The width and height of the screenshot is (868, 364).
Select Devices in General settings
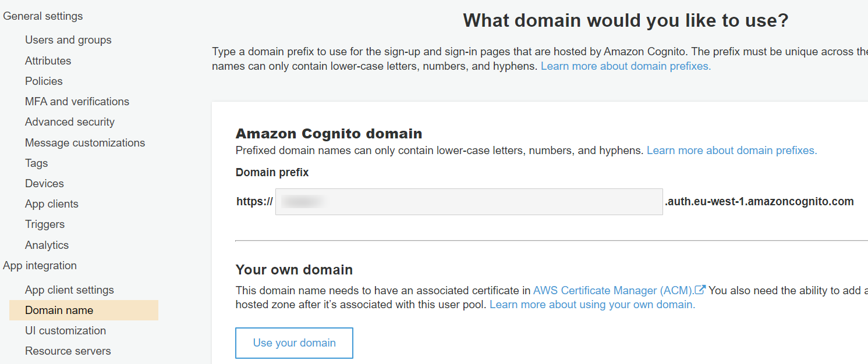tap(44, 183)
